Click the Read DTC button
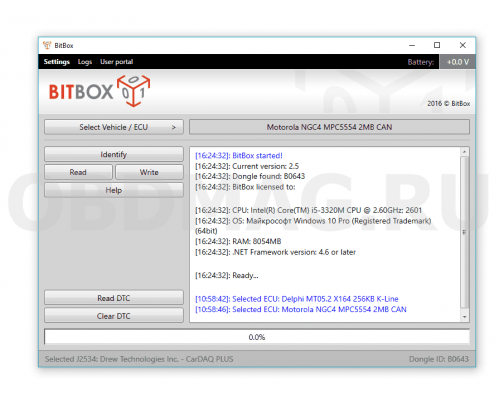500x400 pixels. [x=114, y=298]
